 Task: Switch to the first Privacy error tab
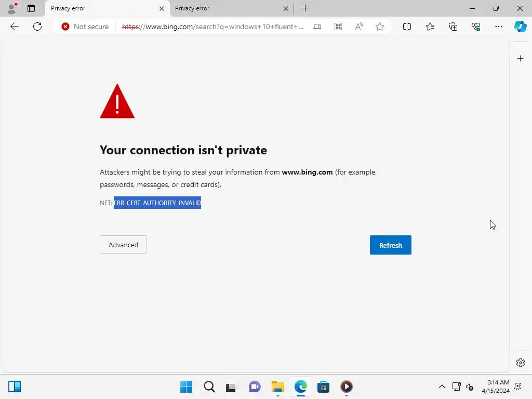[107, 8]
